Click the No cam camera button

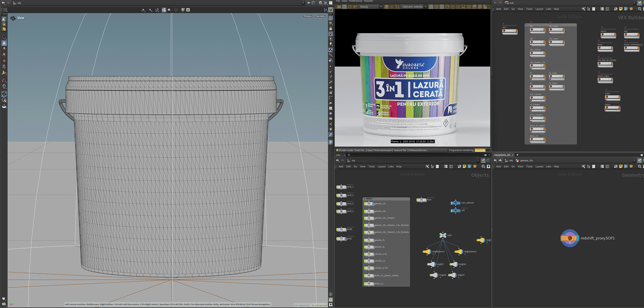[x=320, y=16]
